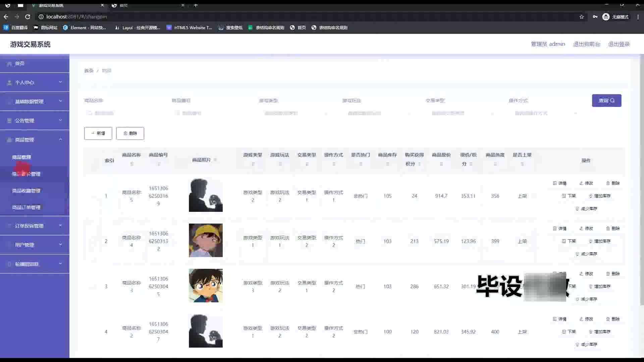The width and height of the screenshot is (644, 362).
Task: Reload the page with browser refresh icon
Action: click(x=28, y=17)
